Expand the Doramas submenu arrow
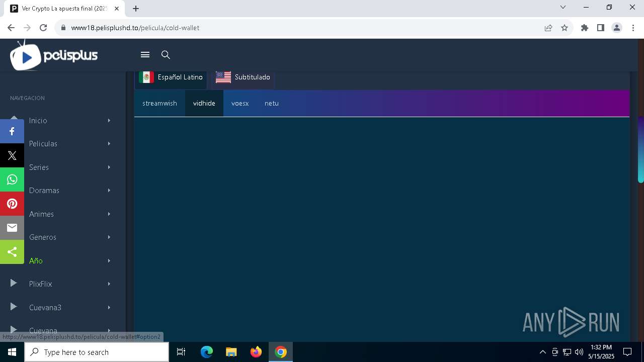Screen dimensions: 644x362 109,191
